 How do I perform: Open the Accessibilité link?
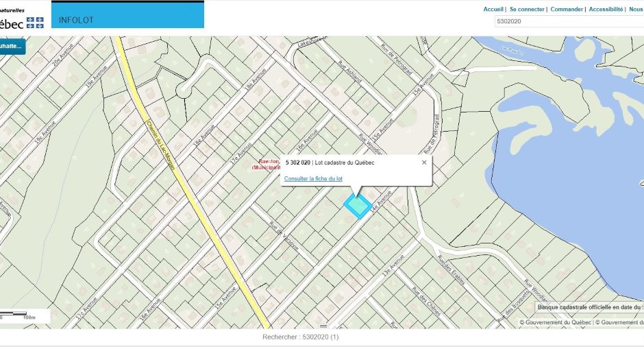click(x=606, y=9)
